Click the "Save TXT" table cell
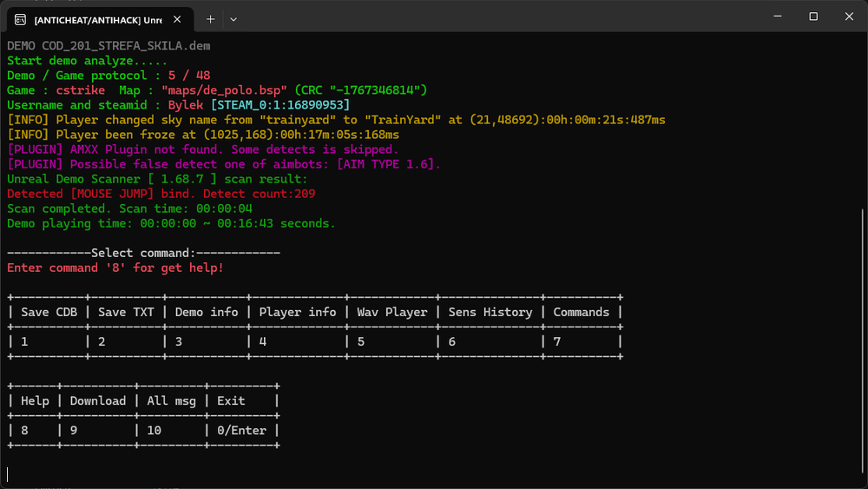Image resolution: width=868 pixels, height=489 pixels. pyautogui.click(x=126, y=313)
